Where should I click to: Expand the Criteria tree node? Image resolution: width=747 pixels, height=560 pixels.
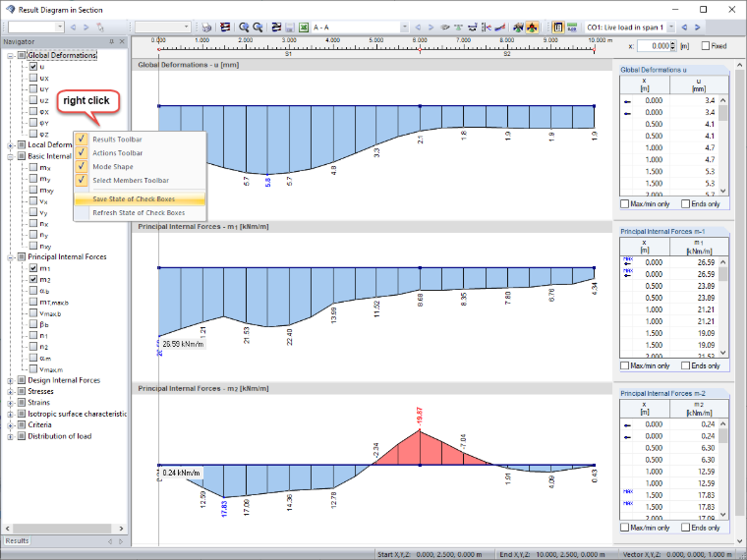point(10,425)
